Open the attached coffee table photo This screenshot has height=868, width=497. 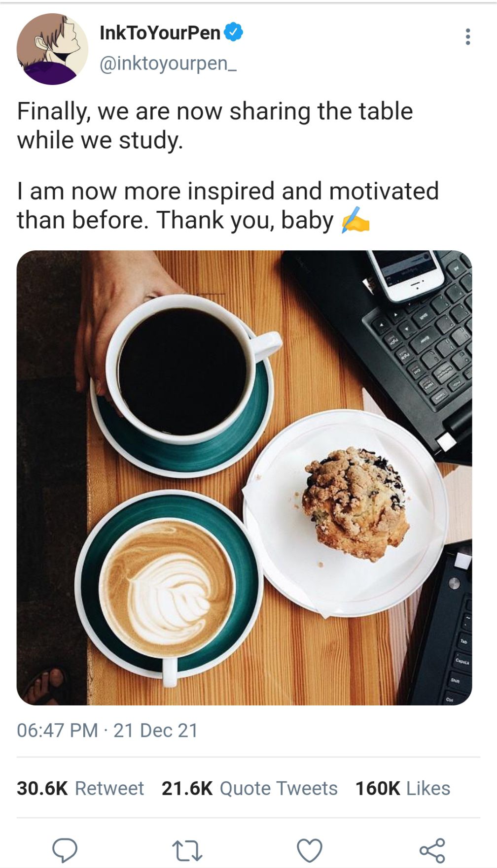click(245, 477)
